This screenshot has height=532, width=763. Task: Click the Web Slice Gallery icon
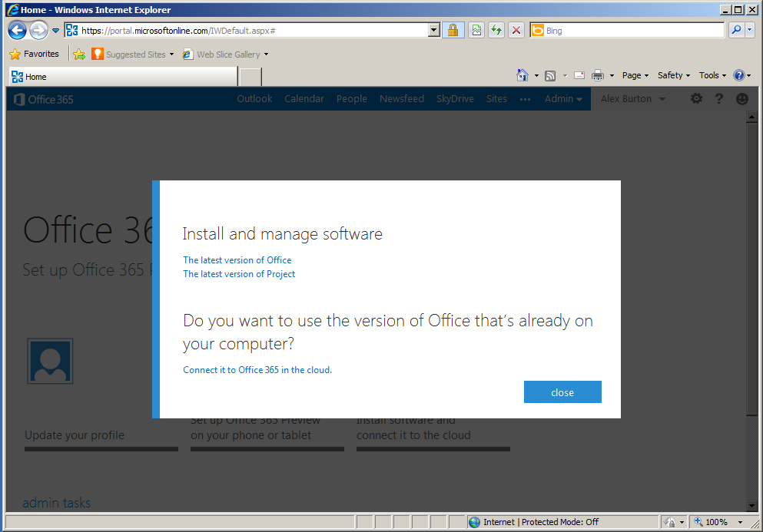(187, 54)
